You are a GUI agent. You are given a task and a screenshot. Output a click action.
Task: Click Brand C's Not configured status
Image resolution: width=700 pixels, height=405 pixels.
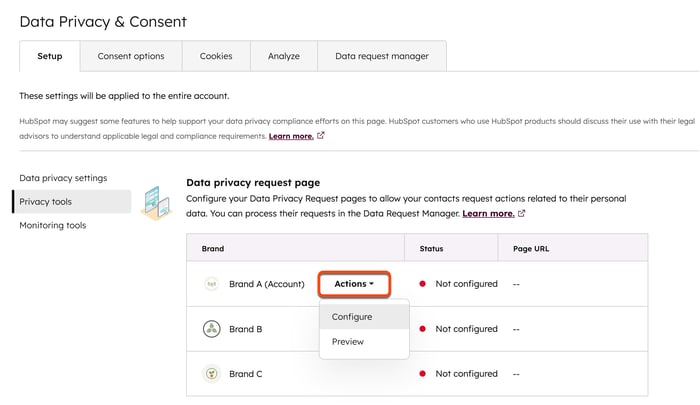click(x=466, y=374)
